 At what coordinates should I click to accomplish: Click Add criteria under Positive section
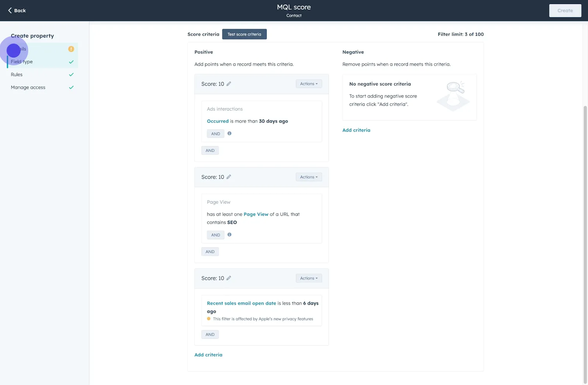pyautogui.click(x=208, y=355)
